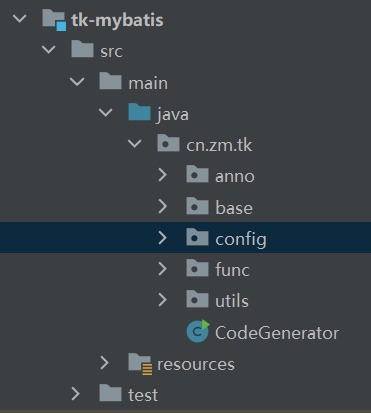Viewport: 371px width, 413px height.
Task: Click the tk-mybatis module folder icon
Action: (x=54, y=20)
